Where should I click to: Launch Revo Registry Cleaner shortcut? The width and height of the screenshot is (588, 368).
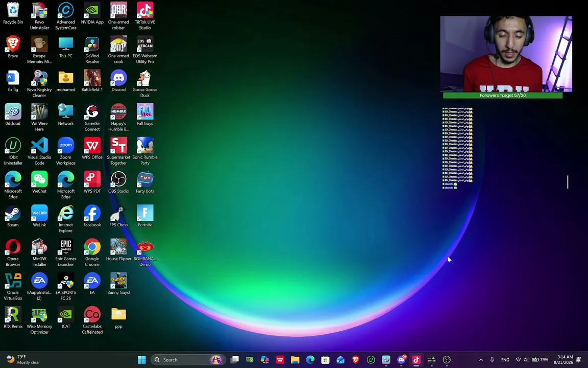(x=39, y=84)
